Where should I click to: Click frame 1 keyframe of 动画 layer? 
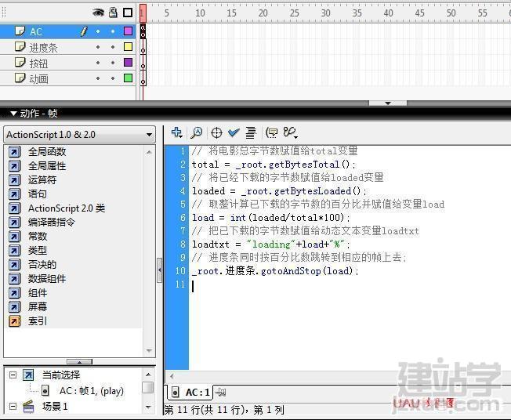(x=143, y=78)
